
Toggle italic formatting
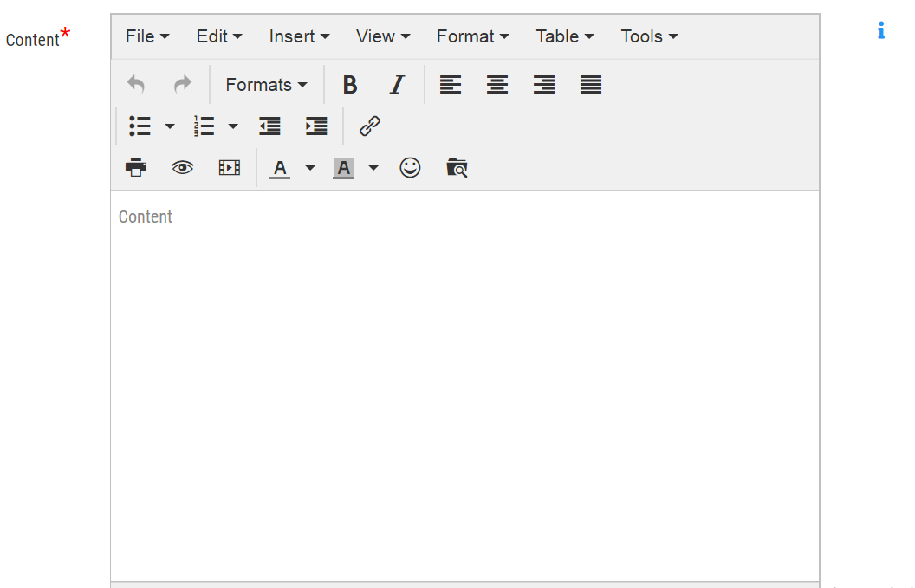(x=397, y=85)
